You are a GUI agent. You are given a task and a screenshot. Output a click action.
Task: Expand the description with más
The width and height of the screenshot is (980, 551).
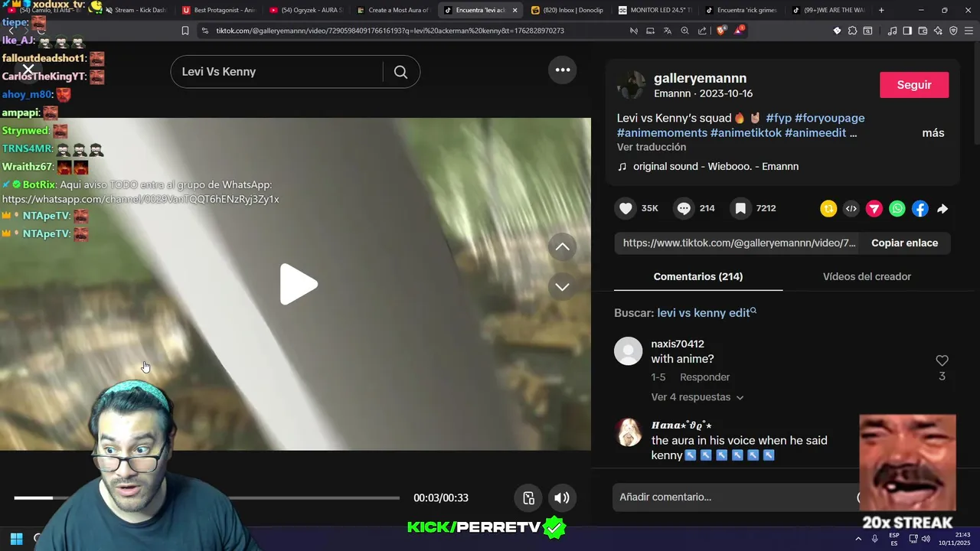point(933,133)
